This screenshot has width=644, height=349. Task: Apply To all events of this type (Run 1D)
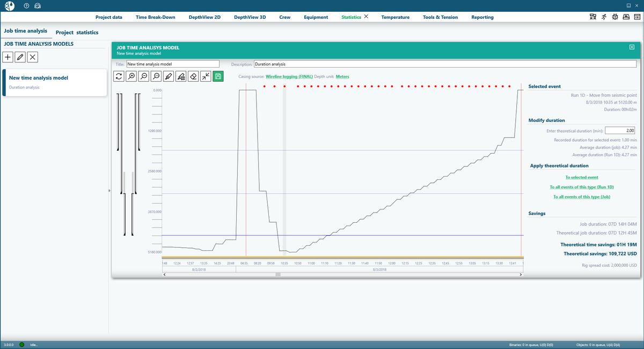point(582,187)
